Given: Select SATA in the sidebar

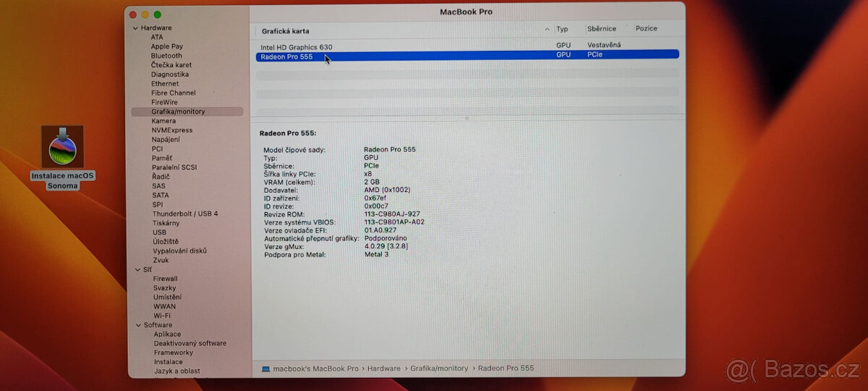Looking at the screenshot, I should (x=161, y=195).
